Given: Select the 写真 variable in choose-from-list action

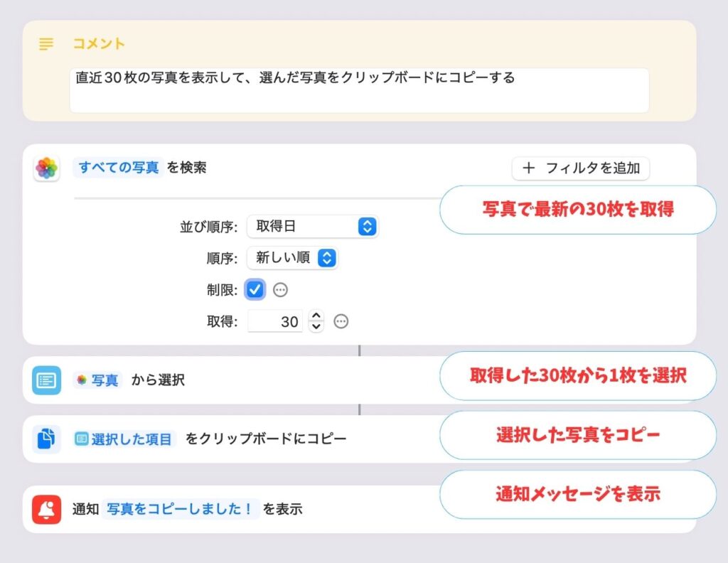Looking at the screenshot, I should [98, 380].
